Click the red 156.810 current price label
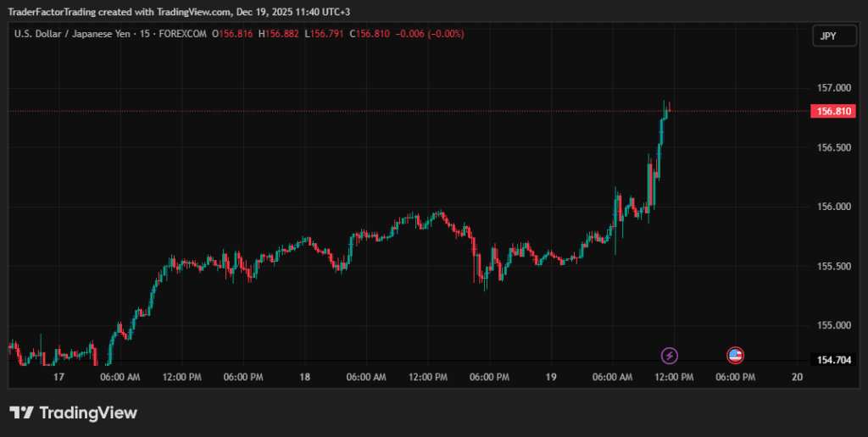The width and height of the screenshot is (868, 437). tap(834, 111)
